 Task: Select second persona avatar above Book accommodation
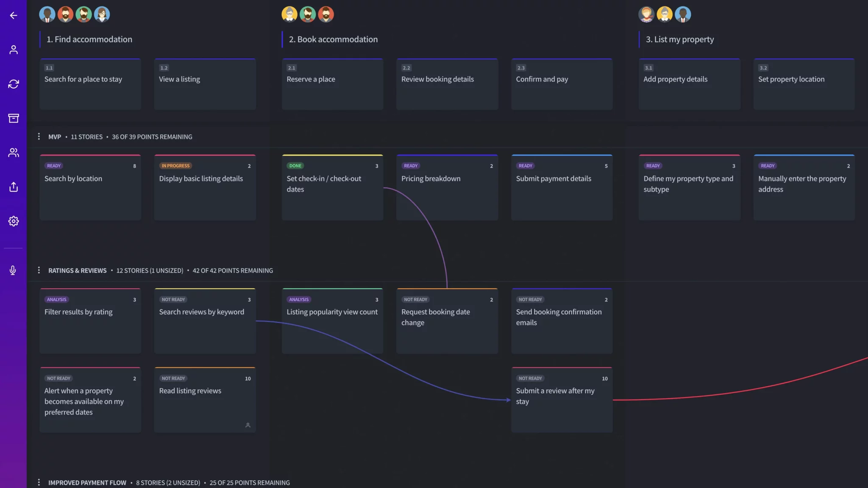click(308, 14)
